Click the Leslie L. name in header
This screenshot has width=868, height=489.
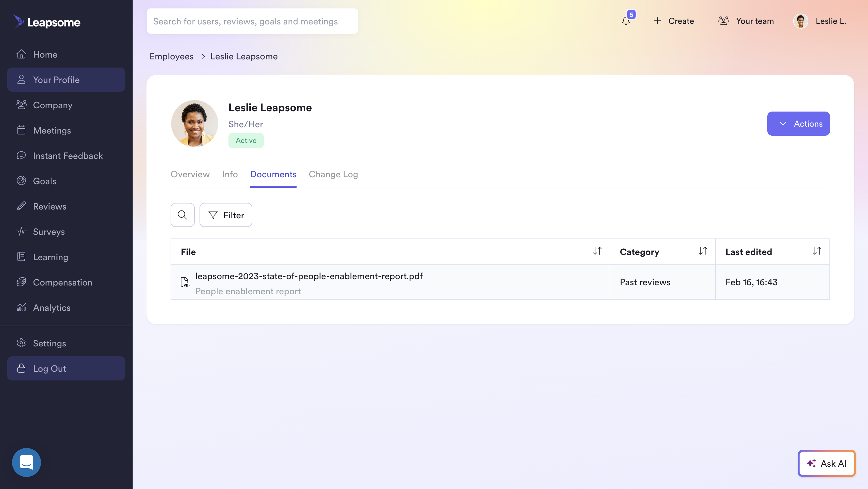831,21
